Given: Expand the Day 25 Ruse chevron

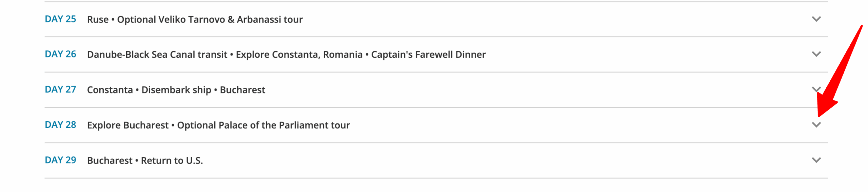Looking at the screenshot, I should (816, 19).
